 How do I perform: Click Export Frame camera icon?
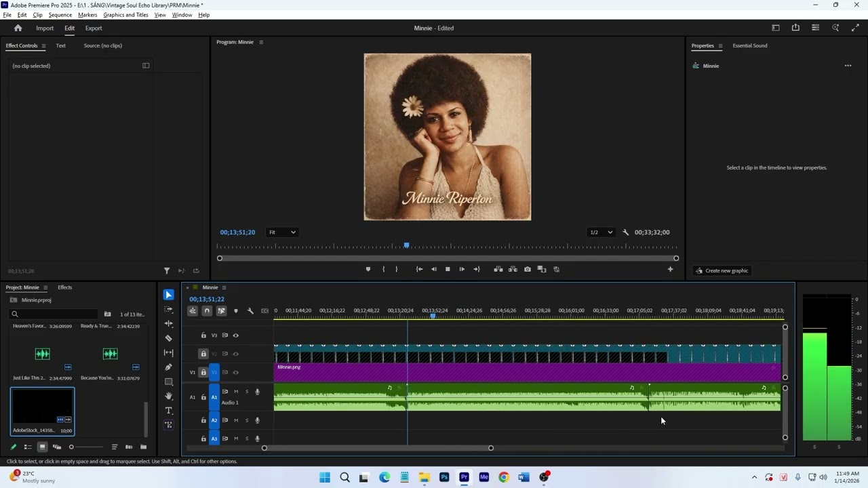528,269
